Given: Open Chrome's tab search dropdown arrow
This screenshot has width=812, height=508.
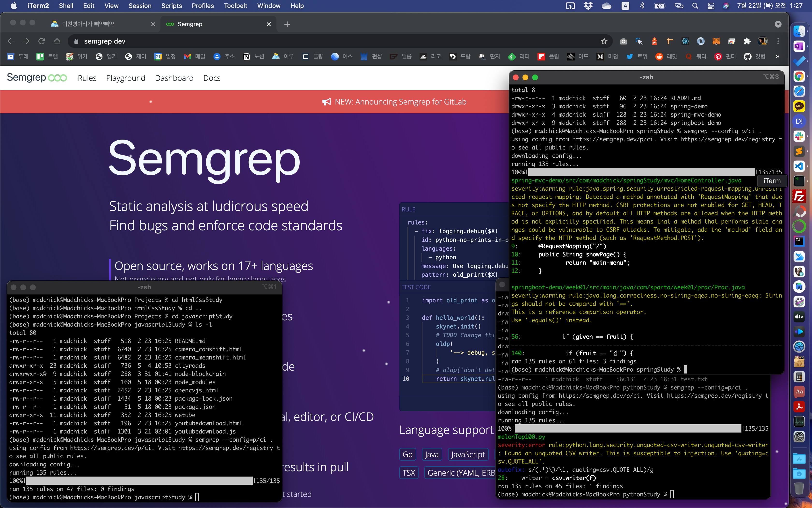Looking at the screenshot, I should pyautogui.click(x=778, y=24).
